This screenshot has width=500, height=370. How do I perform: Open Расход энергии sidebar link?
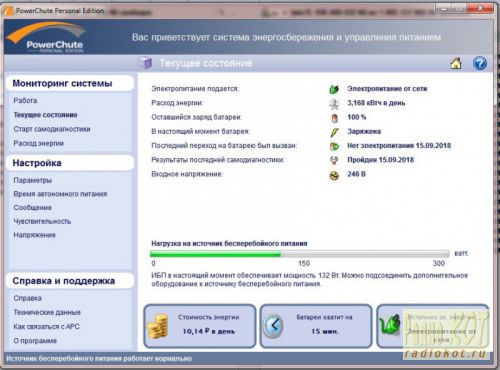(39, 143)
